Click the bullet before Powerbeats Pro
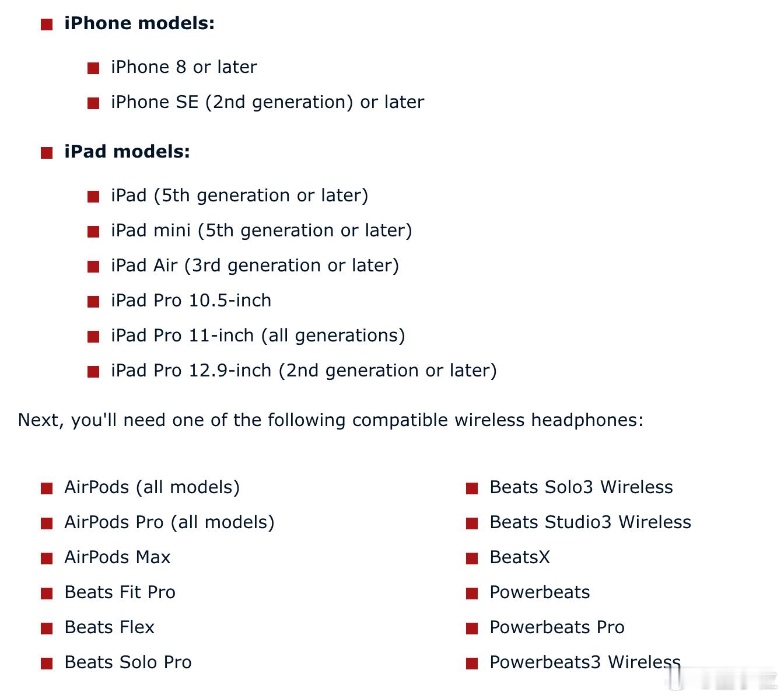Image resolution: width=784 pixels, height=698 pixels. pyautogui.click(x=472, y=629)
